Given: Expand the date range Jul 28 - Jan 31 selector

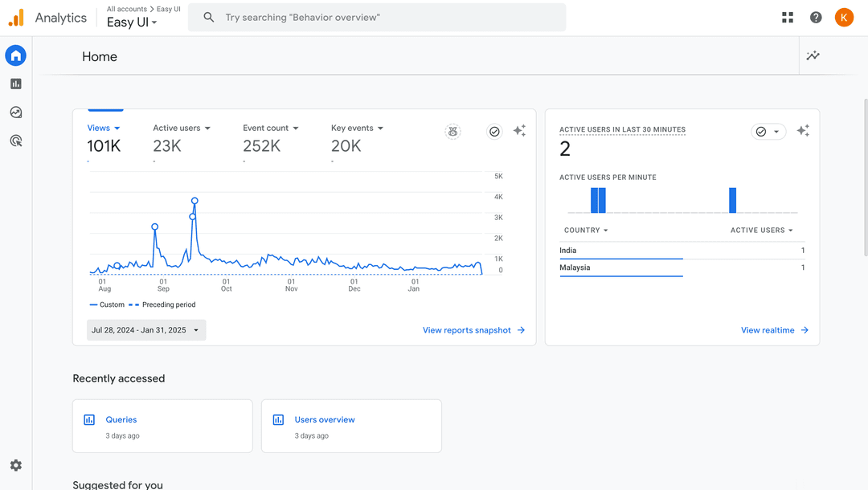Looking at the screenshot, I should (146, 330).
